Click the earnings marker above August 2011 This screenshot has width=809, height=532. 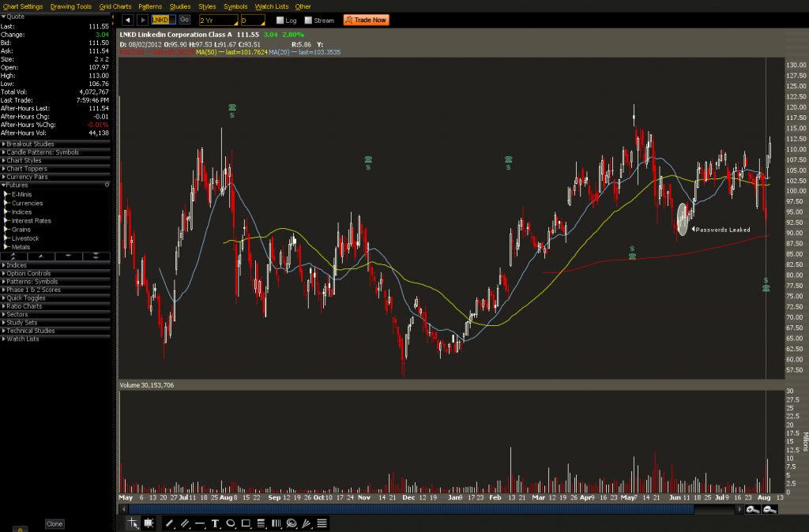[x=232, y=111]
